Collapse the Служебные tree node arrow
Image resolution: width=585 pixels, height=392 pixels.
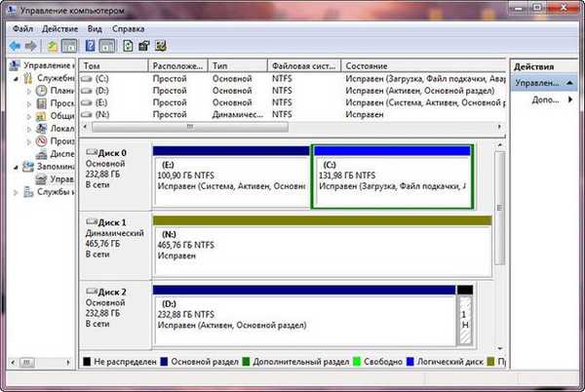(x=16, y=79)
